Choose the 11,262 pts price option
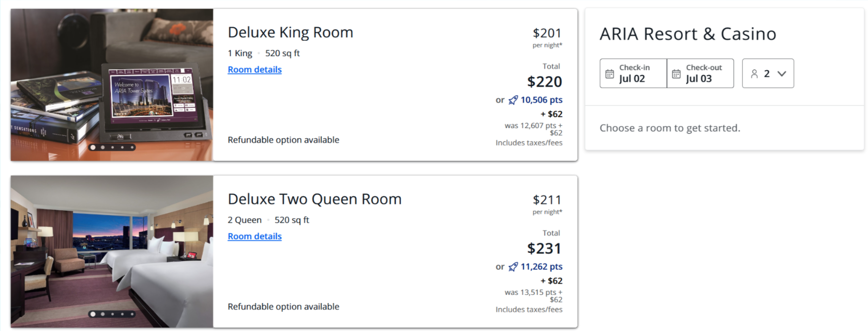 [x=541, y=267]
